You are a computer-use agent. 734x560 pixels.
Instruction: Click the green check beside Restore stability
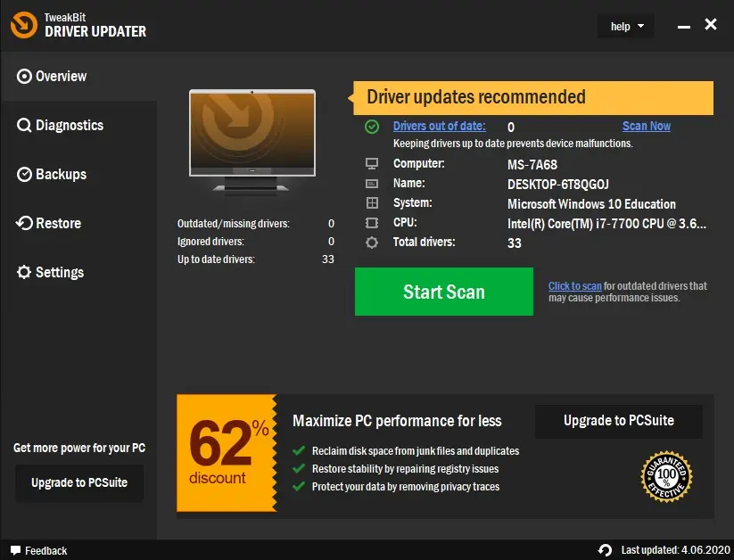tap(299, 469)
